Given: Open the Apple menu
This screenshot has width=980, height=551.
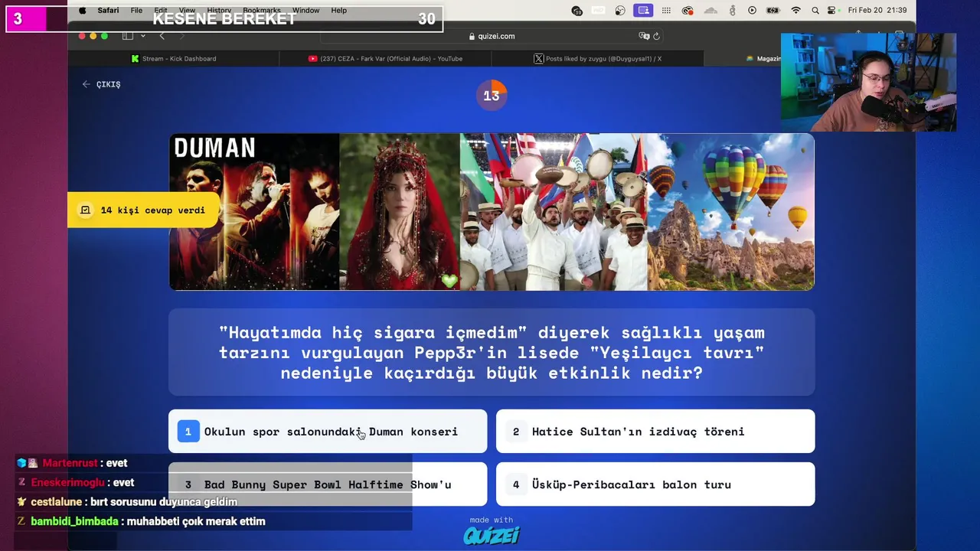Looking at the screenshot, I should (83, 11).
